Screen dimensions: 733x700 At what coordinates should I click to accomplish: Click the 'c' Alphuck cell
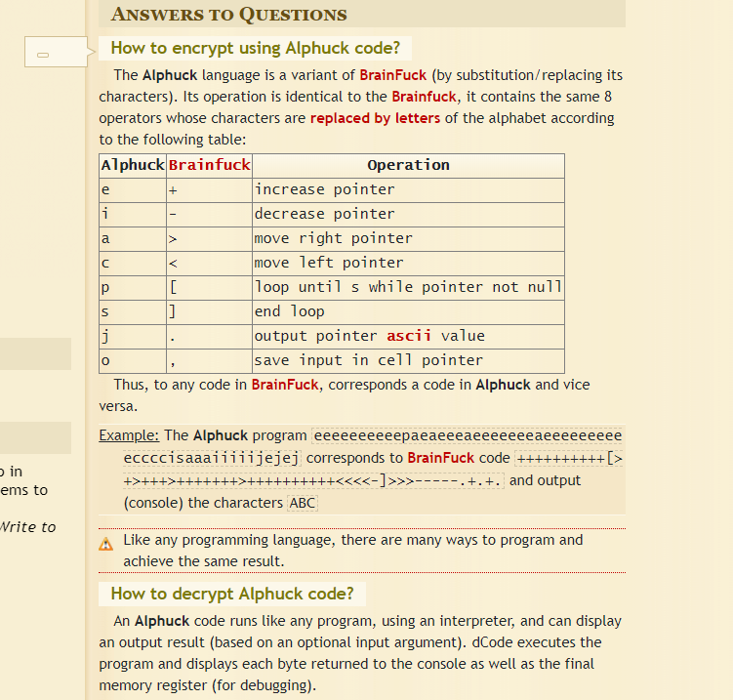click(133, 263)
